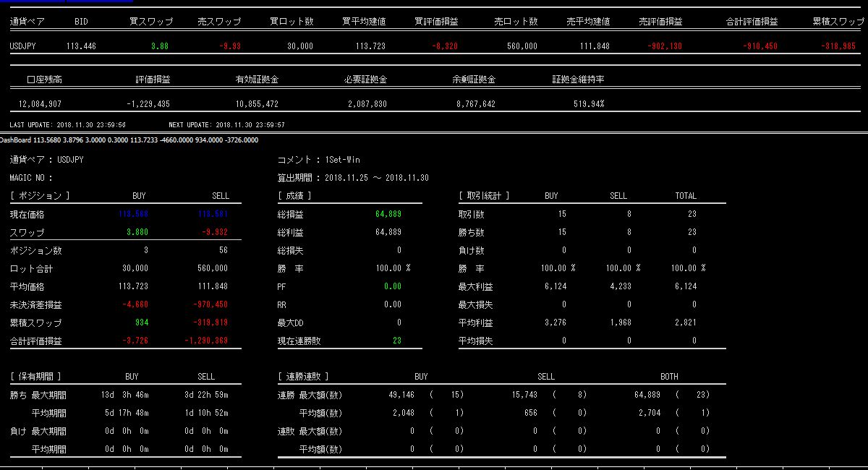Select the [ 成績 ] section header
Viewport: 868px width, 470px height.
294,196
